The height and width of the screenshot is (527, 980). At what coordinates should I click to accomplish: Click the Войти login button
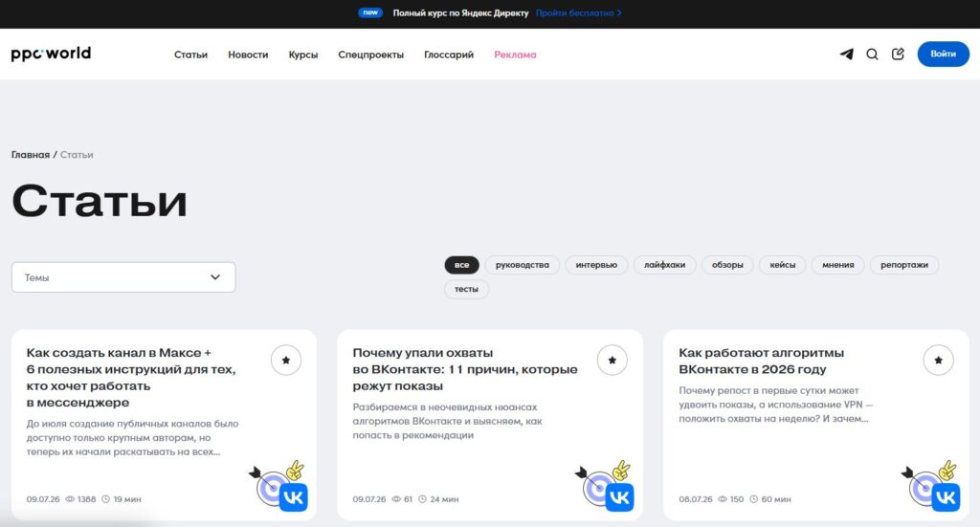tap(943, 55)
